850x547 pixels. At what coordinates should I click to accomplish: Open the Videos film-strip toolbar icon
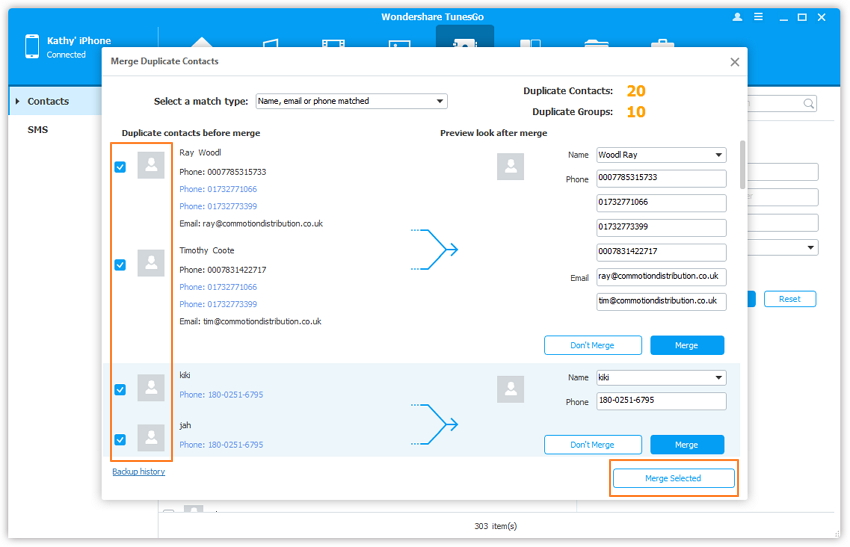(x=333, y=43)
